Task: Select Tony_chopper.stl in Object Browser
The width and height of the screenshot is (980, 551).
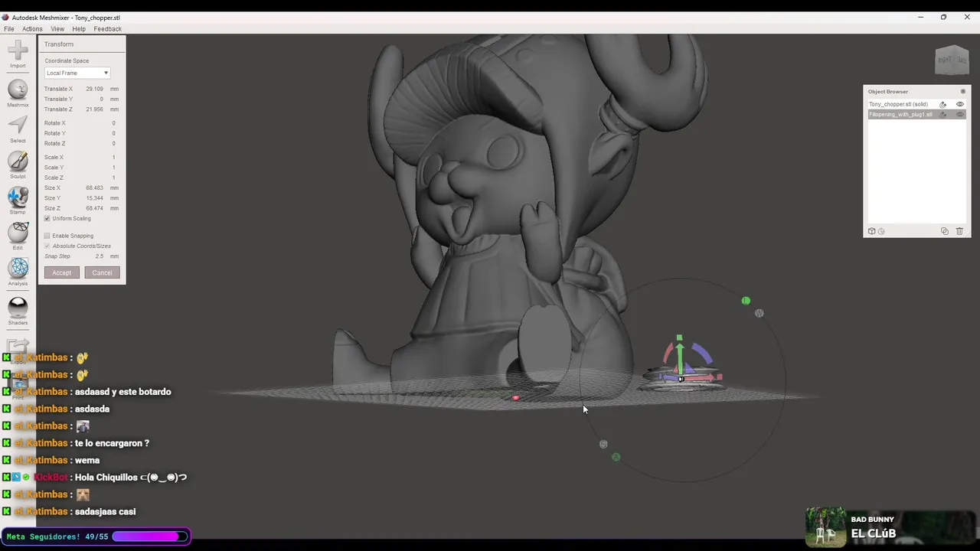Action: point(899,104)
